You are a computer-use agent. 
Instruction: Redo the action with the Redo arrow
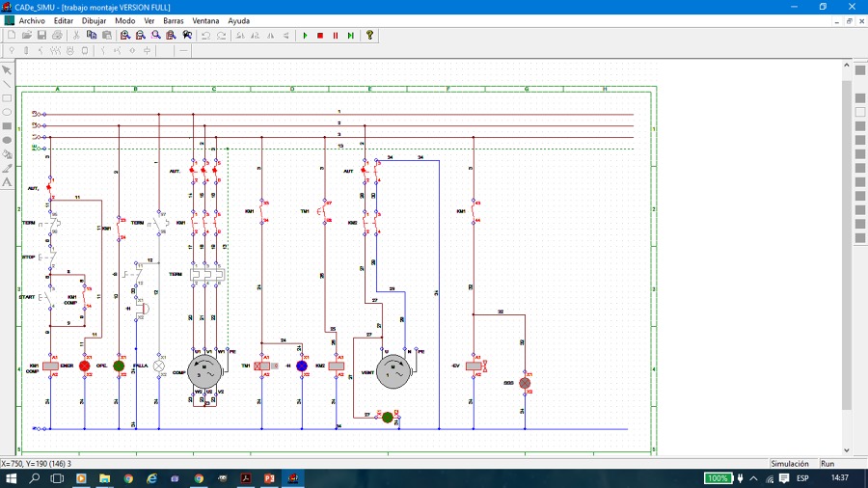click(221, 36)
